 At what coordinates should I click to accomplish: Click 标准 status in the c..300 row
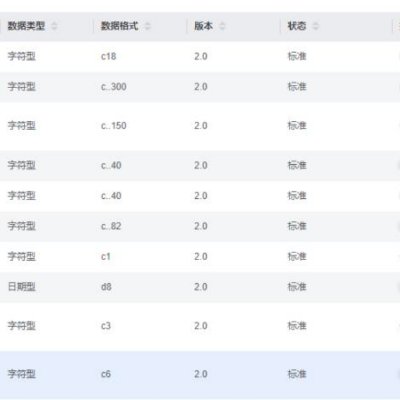[297, 87]
